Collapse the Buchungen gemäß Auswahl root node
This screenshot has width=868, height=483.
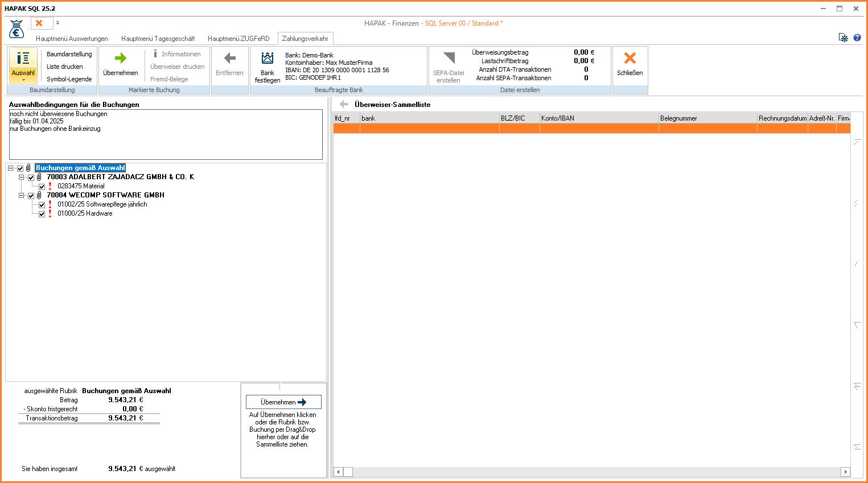pyautogui.click(x=10, y=168)
